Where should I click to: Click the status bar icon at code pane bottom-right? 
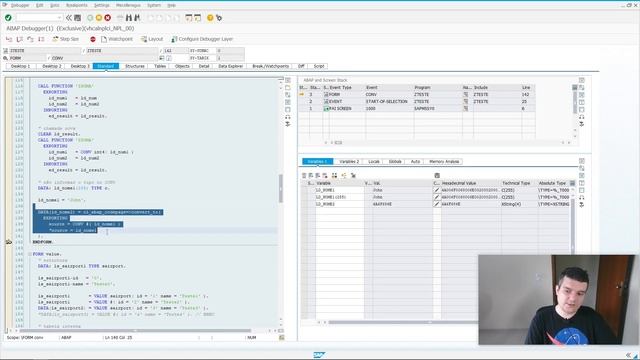pos(282,338)
